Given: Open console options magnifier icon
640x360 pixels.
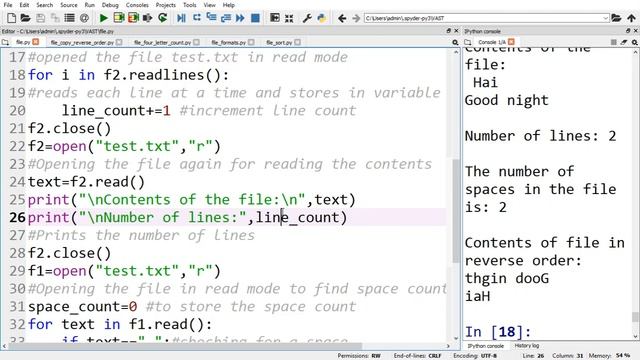Looking at the screenshot, I should [634, 42].
